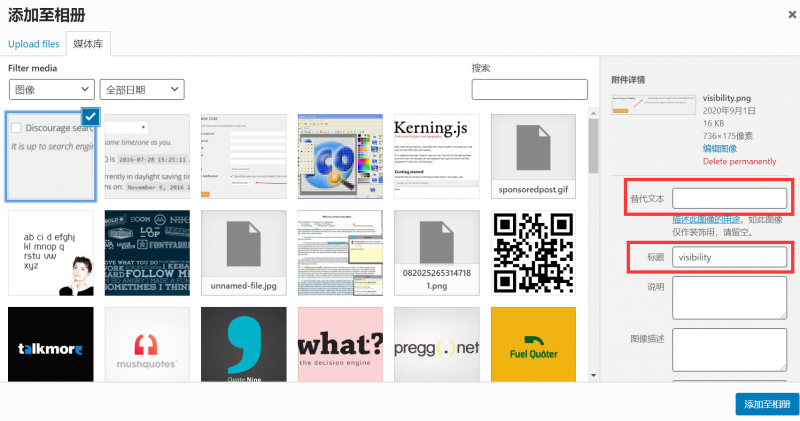Image resolution: width=800 pixels, height=421 pixels.
Task: Deselect the checked visibility.png thumbnail checkmark
Action: [90, 117]
